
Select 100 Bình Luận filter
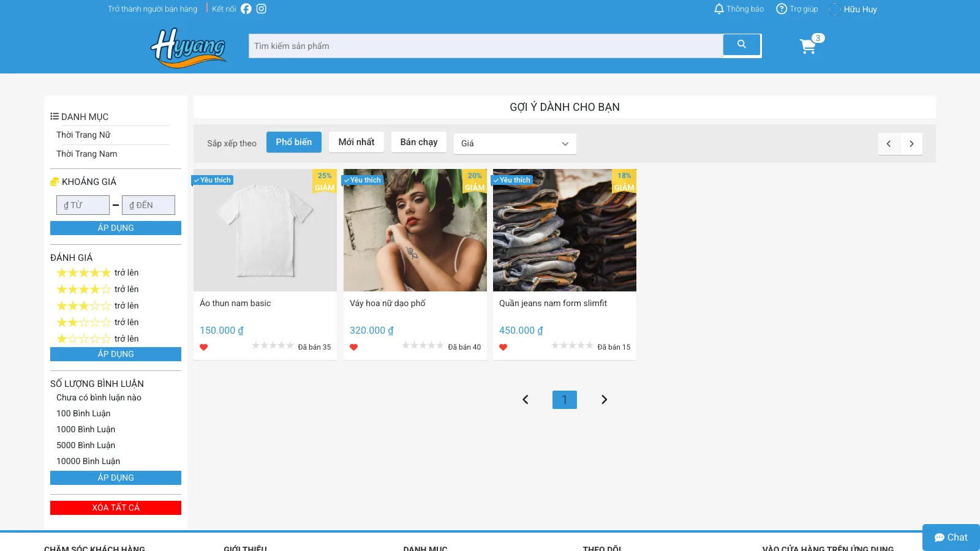[x=83, y=413]
